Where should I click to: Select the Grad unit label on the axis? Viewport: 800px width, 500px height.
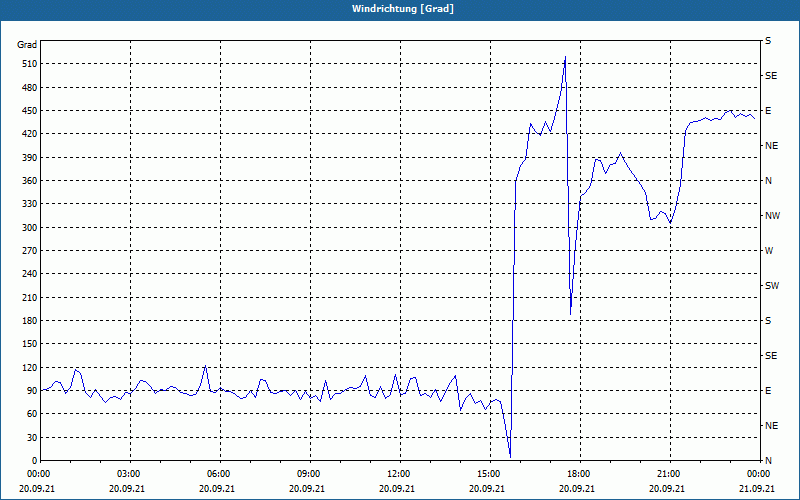[27, 45]
